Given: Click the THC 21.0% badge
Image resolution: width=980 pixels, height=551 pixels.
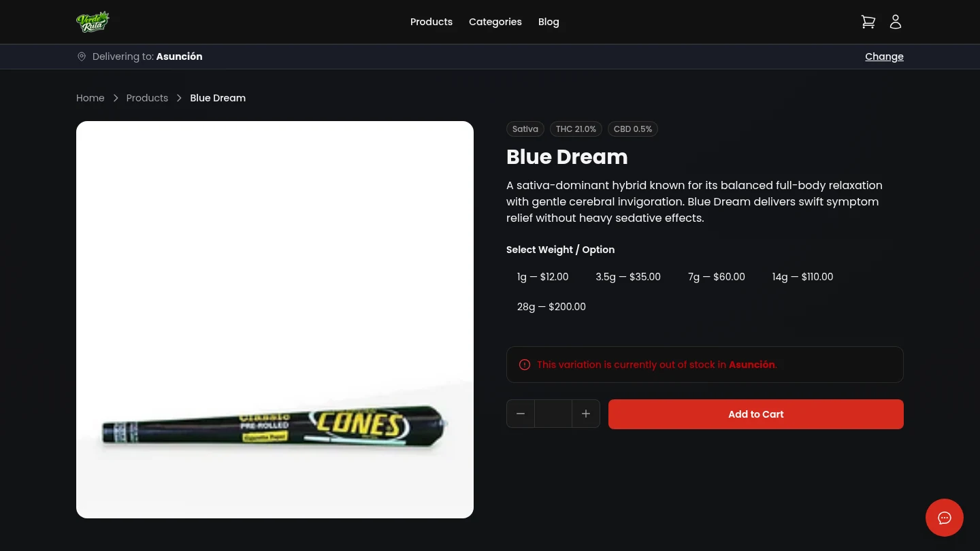Looking at the screenshot, I should tap(576, 129).
